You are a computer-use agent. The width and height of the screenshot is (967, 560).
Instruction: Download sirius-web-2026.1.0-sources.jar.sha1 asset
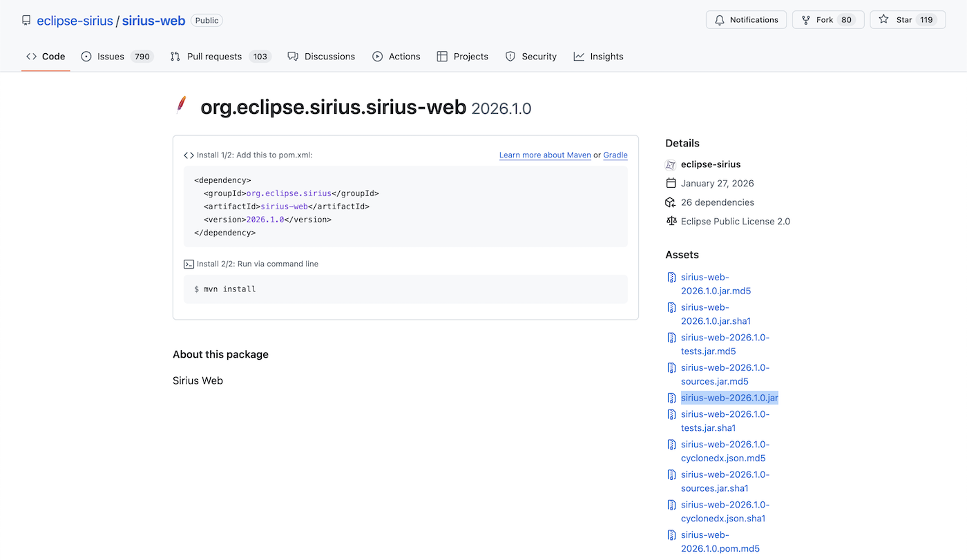coord(725,481)
